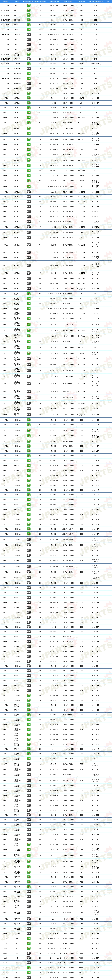Click the Opis column header
Image resolution: width=112 pixels, height=980 pixels.
click(x=107, y=2)
